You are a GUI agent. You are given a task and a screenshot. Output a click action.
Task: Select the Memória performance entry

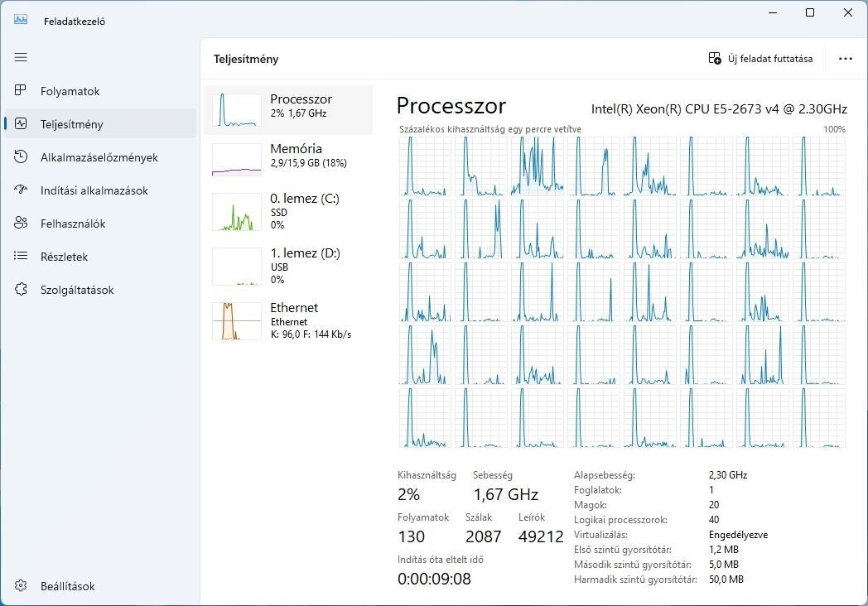[288, 160]
